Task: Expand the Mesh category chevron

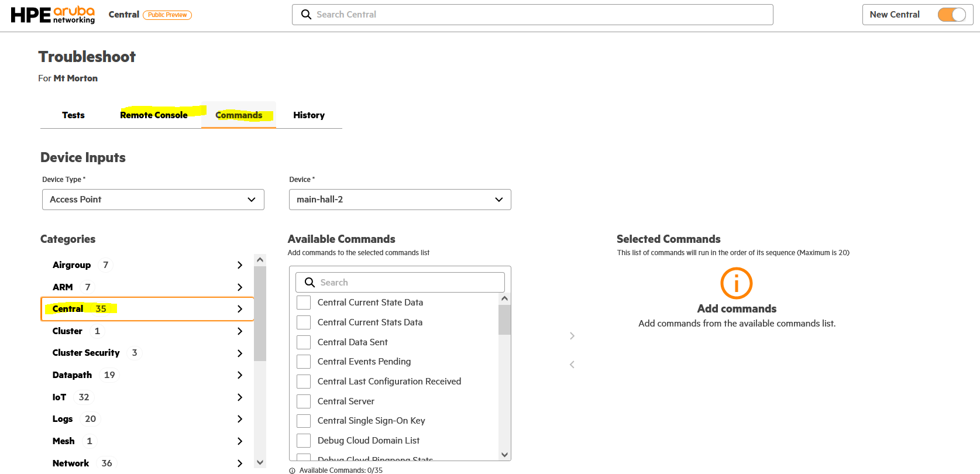Action: coord(240,441)
